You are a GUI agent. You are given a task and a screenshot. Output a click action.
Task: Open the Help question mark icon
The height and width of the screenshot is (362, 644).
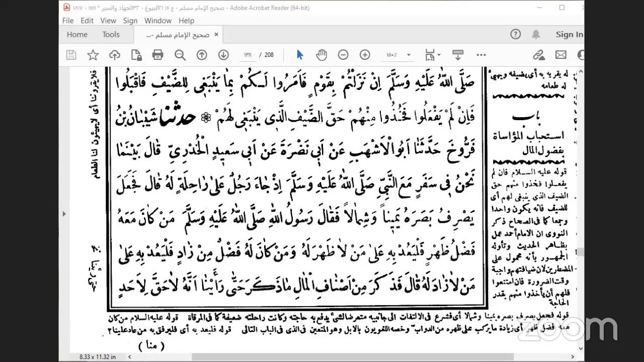pos(515,34)
